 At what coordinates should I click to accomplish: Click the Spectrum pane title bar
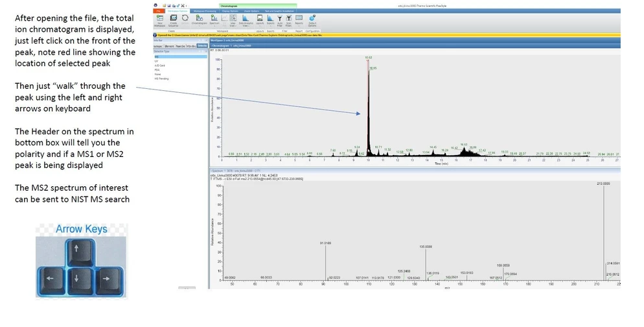[x=415, y=170]
